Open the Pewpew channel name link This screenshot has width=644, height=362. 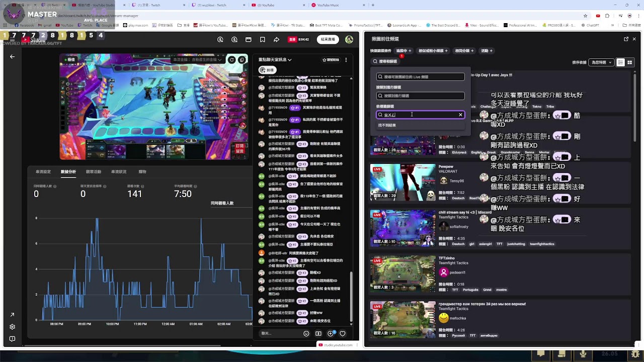coord(446,166)
